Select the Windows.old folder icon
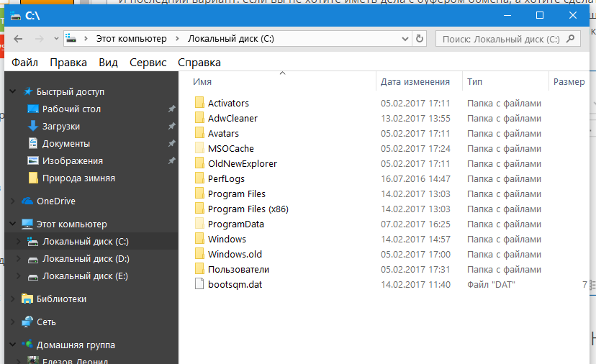 [x=199, y=254]
